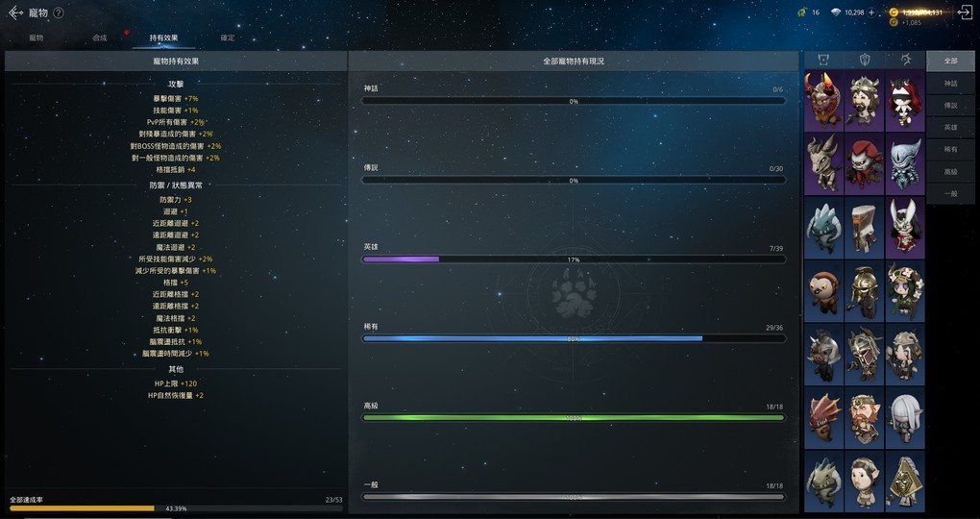
Task: Switch to the 確定 tab
Action: pyautogui.click(x=227, y=37)
